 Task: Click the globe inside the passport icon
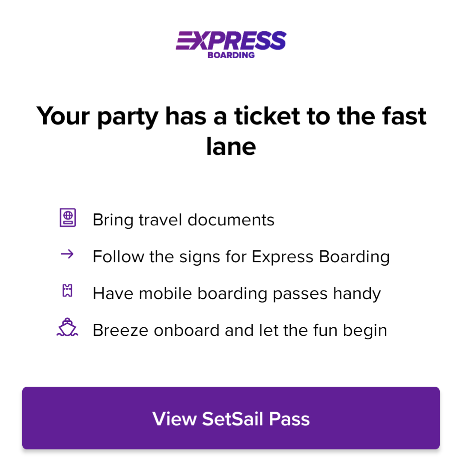tap(68, 215)
